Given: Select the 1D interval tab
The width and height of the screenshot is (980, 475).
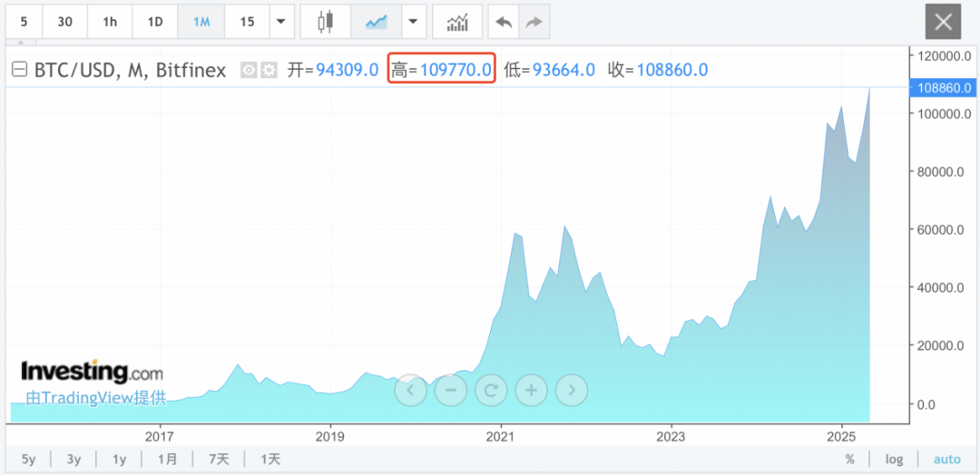Looking at the screenshot, I should click(155, 22).
